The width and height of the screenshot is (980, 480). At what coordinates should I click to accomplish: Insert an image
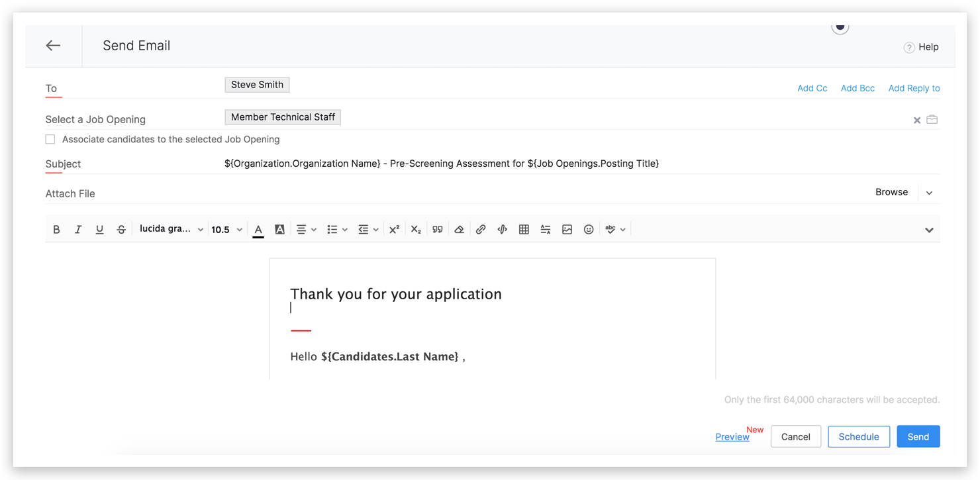(567, 230)
